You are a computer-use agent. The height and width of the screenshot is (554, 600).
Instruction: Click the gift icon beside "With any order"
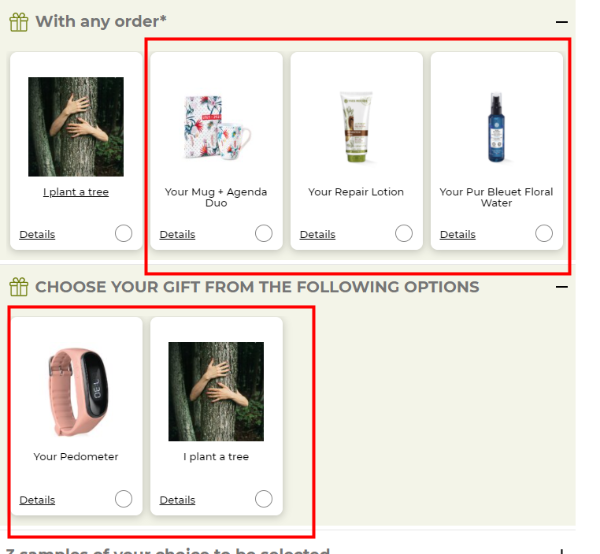point(19,21)
